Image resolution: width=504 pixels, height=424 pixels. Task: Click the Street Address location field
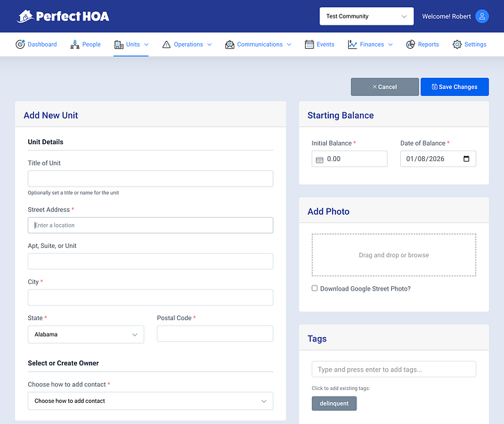[x=150, y=225]
